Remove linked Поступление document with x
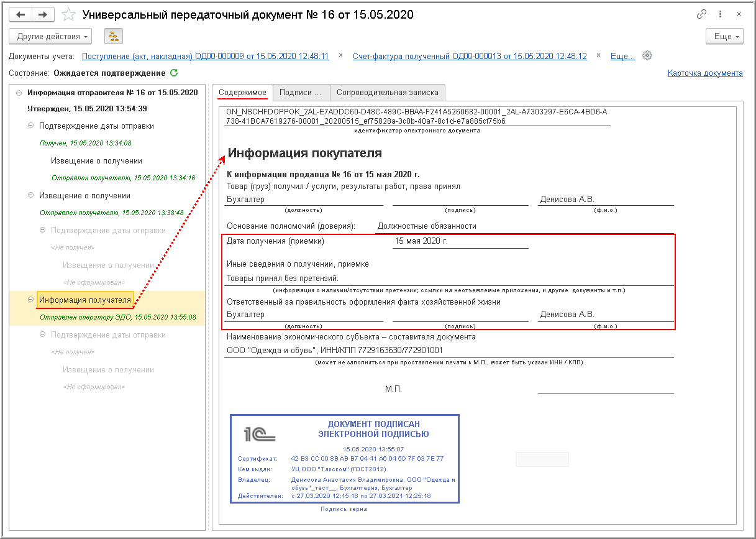The width and height of the screenshot is (756, 539). (340, 55)
